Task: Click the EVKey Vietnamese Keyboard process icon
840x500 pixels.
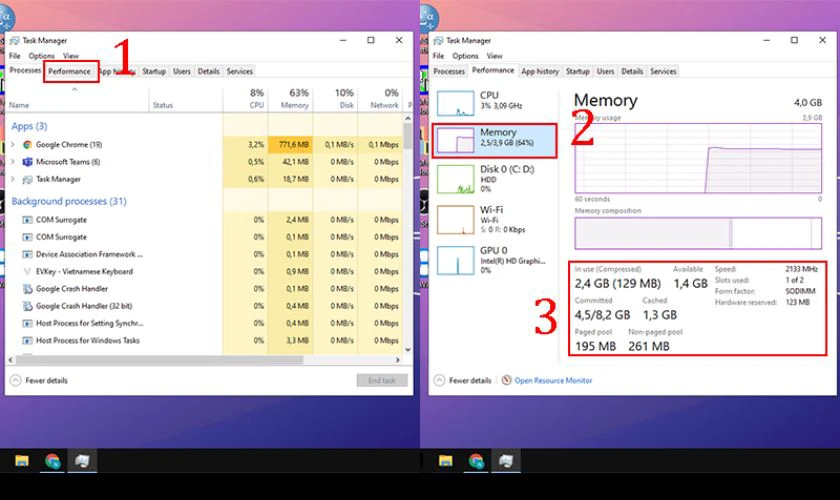Action: 26,271
